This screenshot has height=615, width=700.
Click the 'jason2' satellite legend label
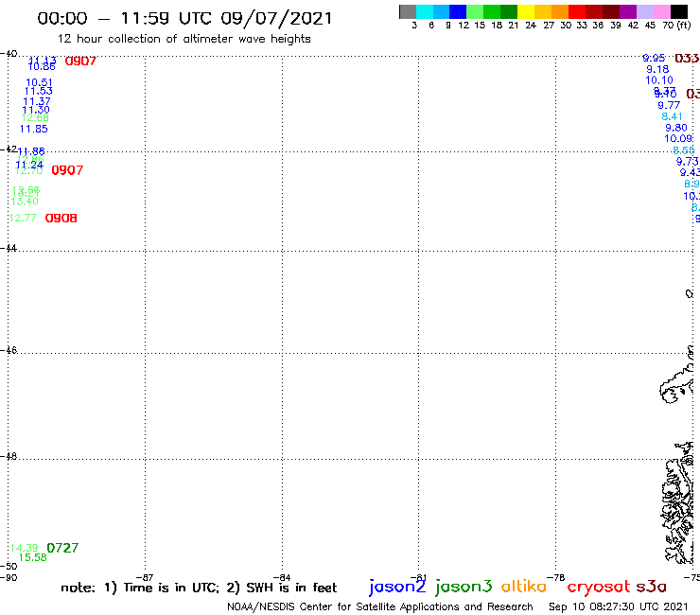point(397,587)
